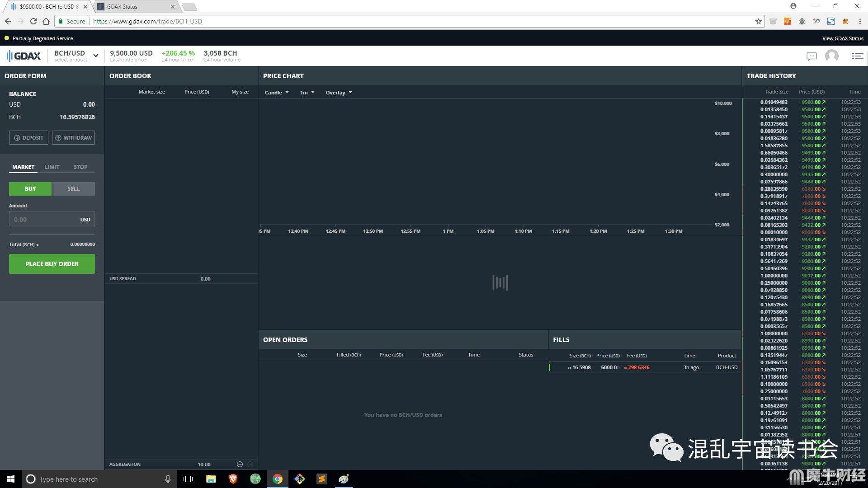
Task: Click the browser reload icon
Action: click(x=33, y=21)
